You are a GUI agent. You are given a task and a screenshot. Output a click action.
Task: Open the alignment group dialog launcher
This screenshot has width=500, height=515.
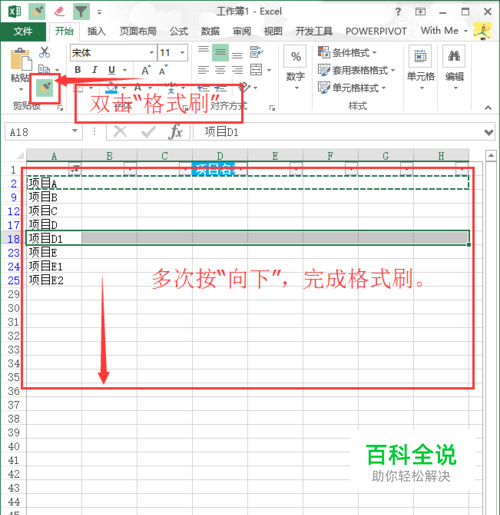tap(272, 107)
